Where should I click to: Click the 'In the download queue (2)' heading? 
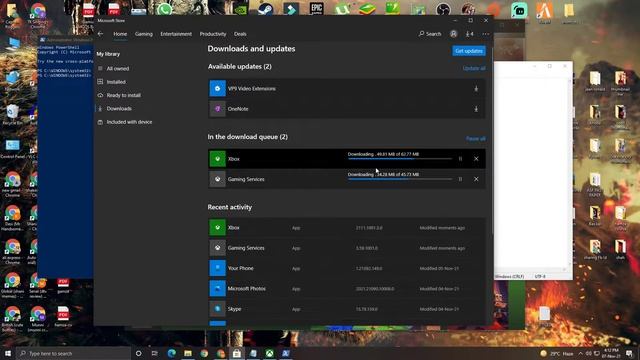coord(247,137)
